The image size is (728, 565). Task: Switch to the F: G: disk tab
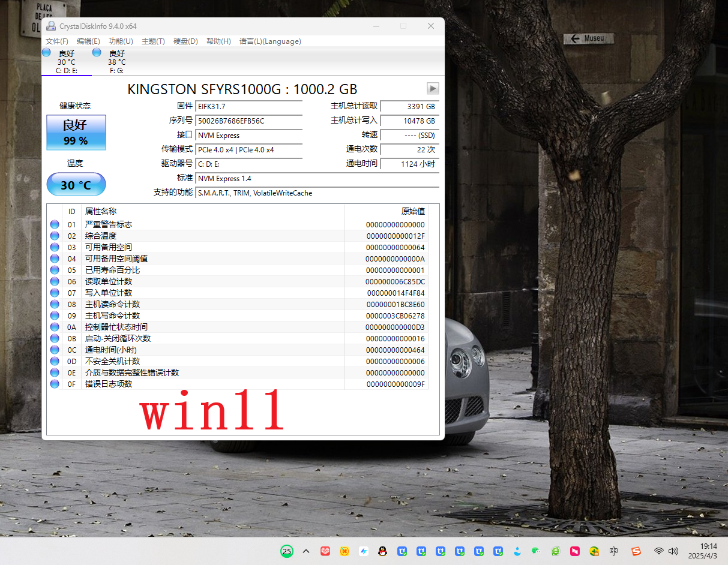click(x=116, y=62)
